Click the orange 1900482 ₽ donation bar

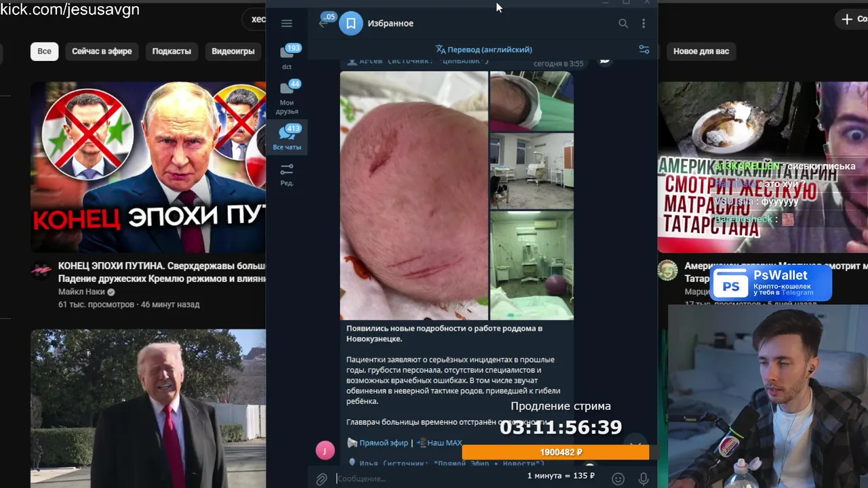coord(555,452)
